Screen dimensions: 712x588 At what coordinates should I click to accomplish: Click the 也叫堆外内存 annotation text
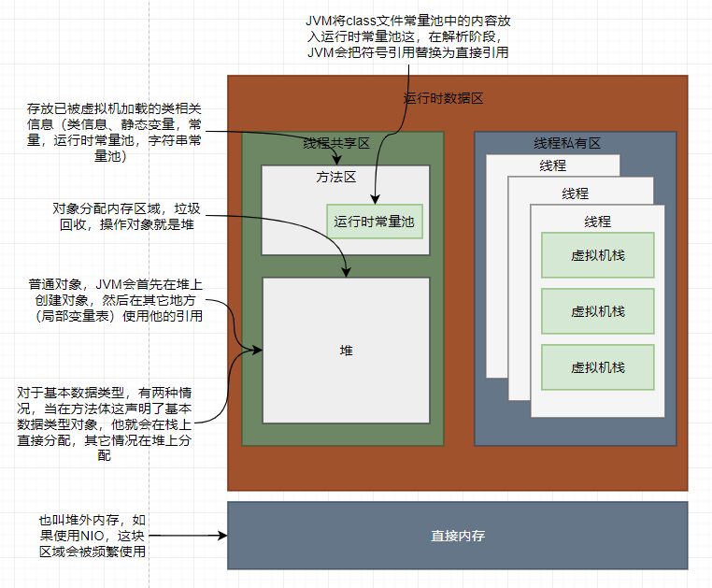[x=93, y=536]
